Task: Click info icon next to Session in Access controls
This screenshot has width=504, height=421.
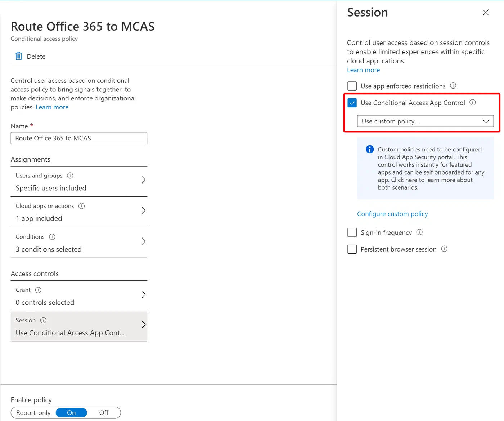Action: pos(43,320)
